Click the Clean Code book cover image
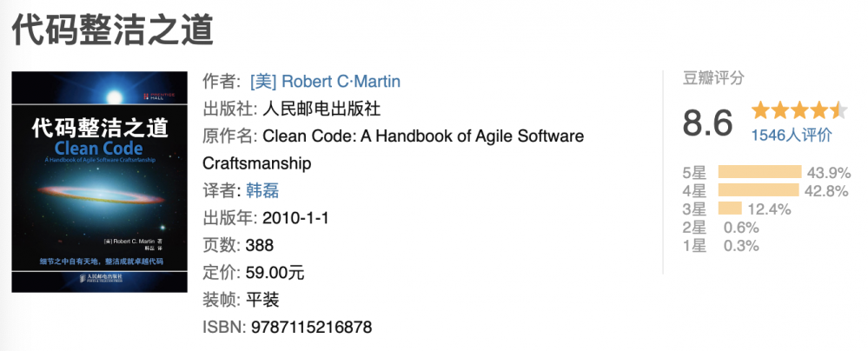Viewport: 868px width, 351px height. [x=99, y=181]
